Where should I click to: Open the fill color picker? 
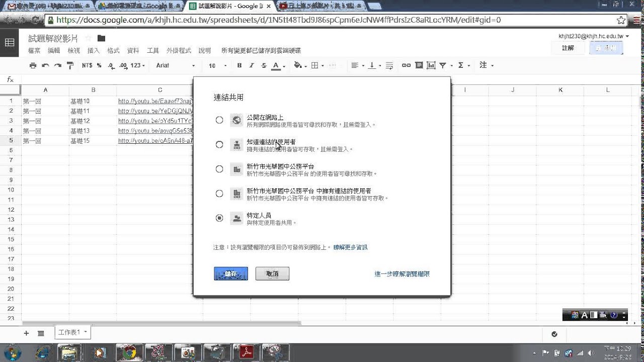pyautogui.click(x=300, y=65)
